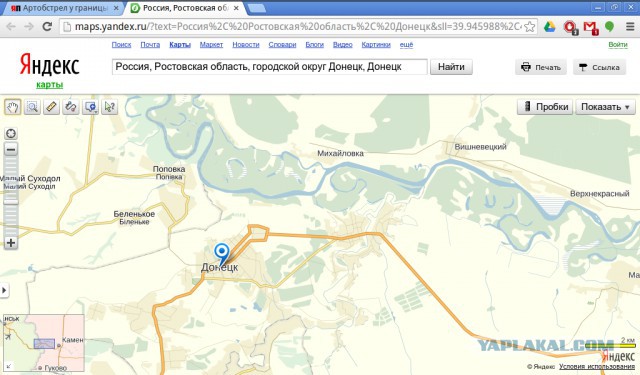Open the Маркет link
Viewport: 640px width, 375px height.
pyautogui.click(x=211, y=44)
